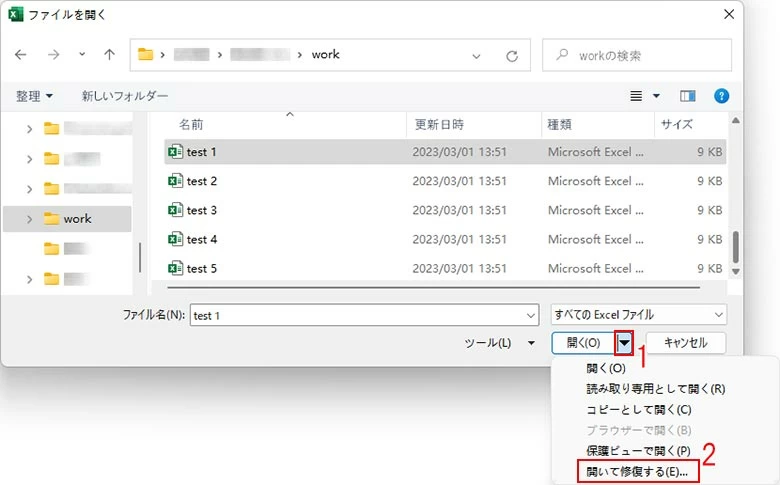Viewport: 780px width, 485px height.
Task: Expand the address bar history dropdown
Action: point(476,56)
